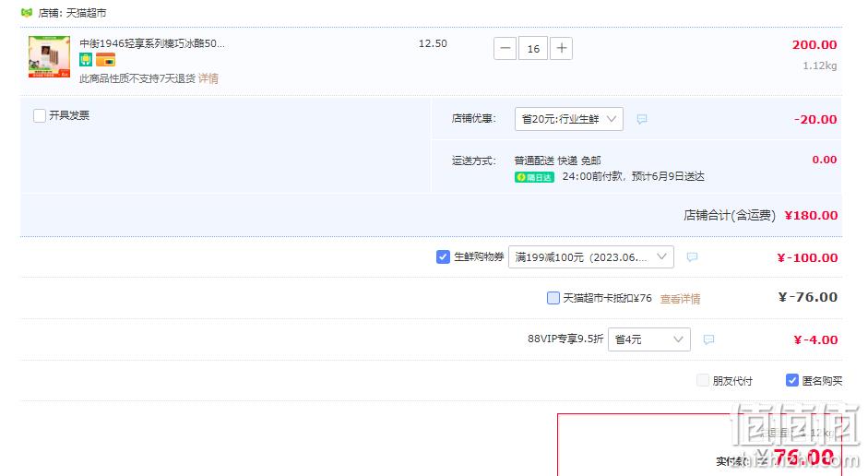Open 查看详情 link for supermarket card

[680, 299]
